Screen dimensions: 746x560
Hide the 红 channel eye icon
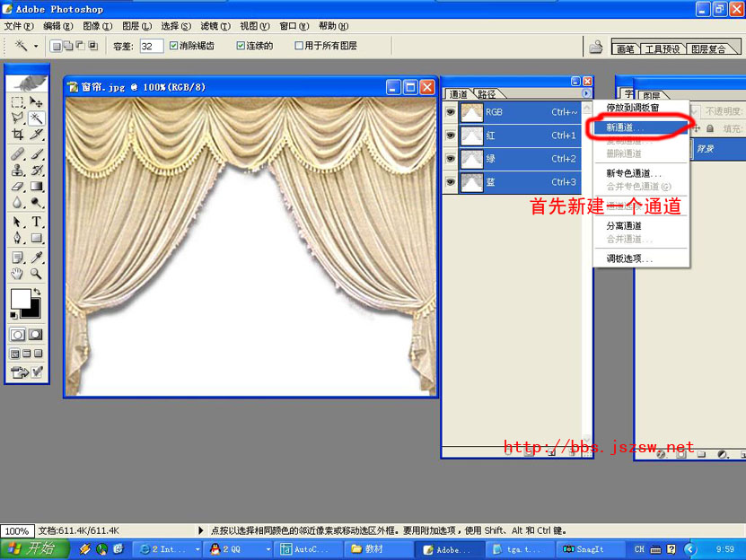(451, 136)
